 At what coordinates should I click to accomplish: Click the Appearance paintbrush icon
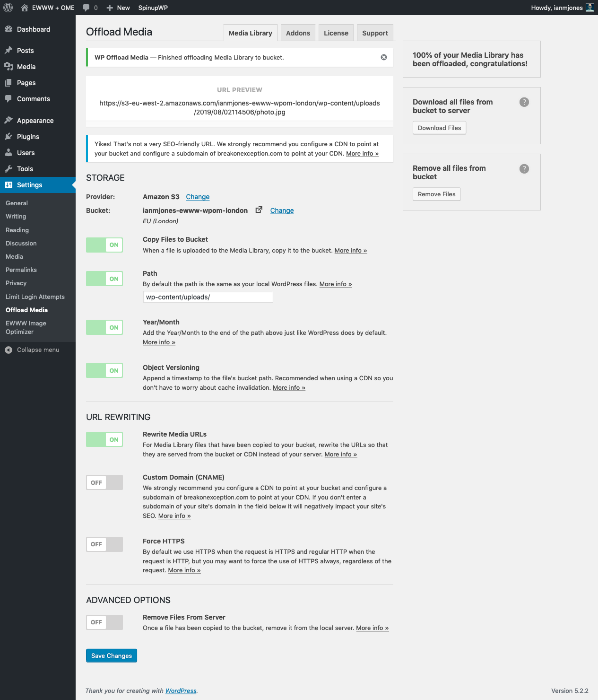(x=9, y=121)
